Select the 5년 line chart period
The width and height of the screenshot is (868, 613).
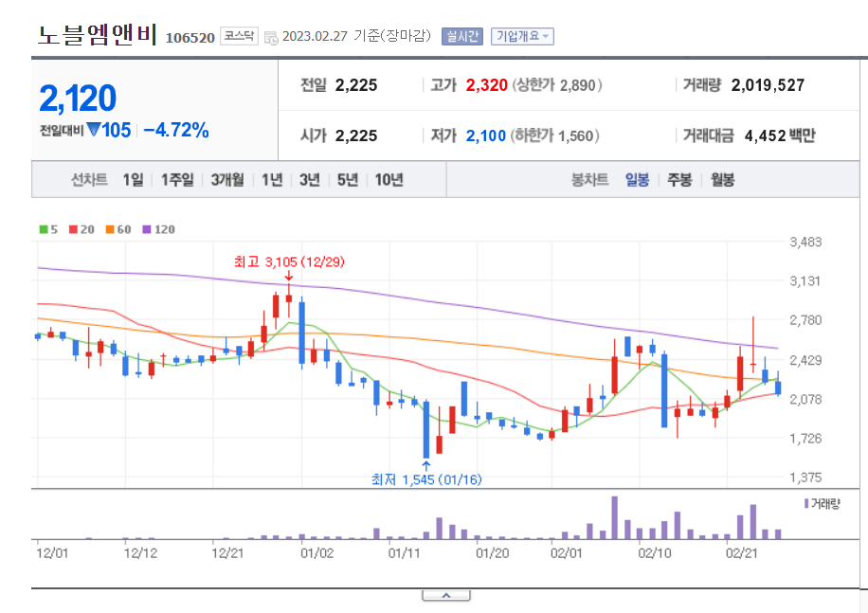(348, 180)
